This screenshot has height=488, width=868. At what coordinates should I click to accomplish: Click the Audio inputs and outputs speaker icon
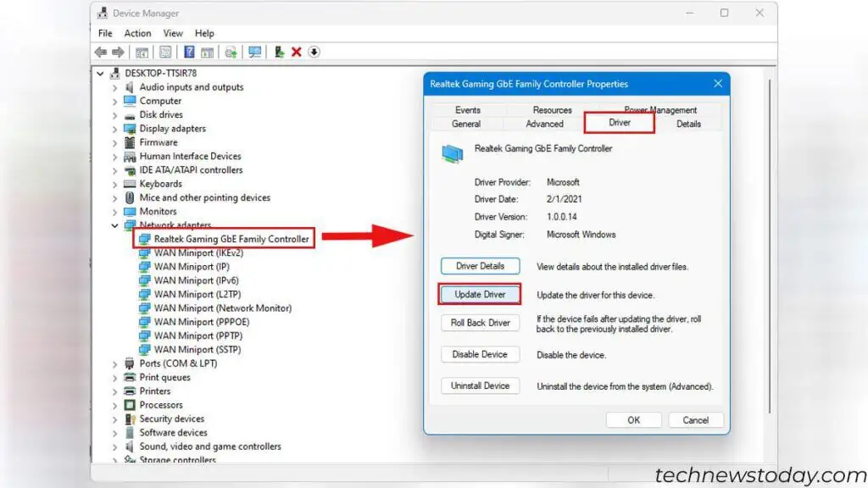click(130, 87)
